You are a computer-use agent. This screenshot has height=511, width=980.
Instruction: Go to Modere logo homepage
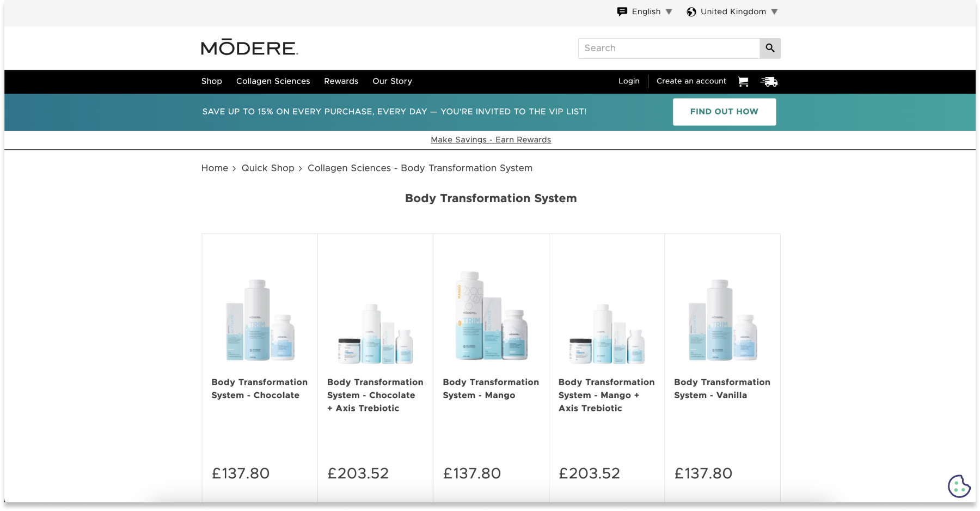click(x=250, y=47)
